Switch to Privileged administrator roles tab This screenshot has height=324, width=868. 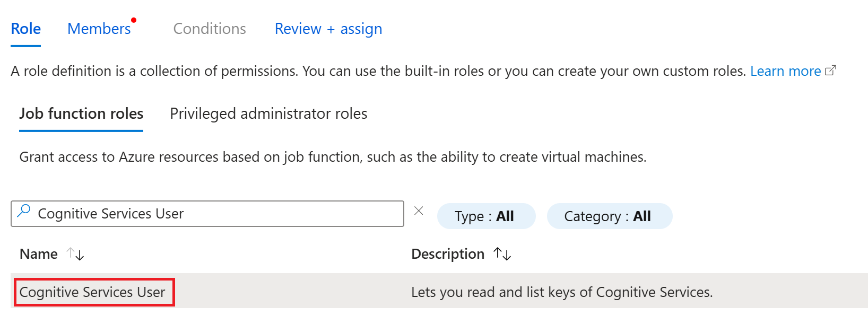pyautogui.click(x=268, y=114)
